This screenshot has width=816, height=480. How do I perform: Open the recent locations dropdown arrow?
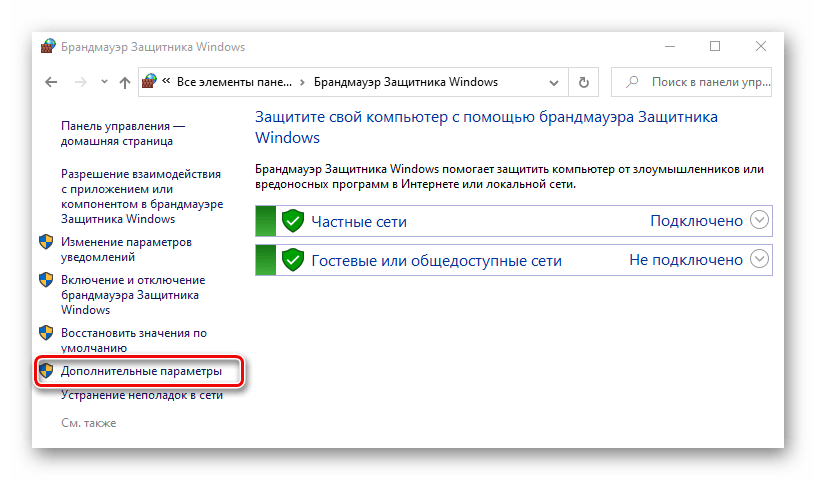(104, 82)
